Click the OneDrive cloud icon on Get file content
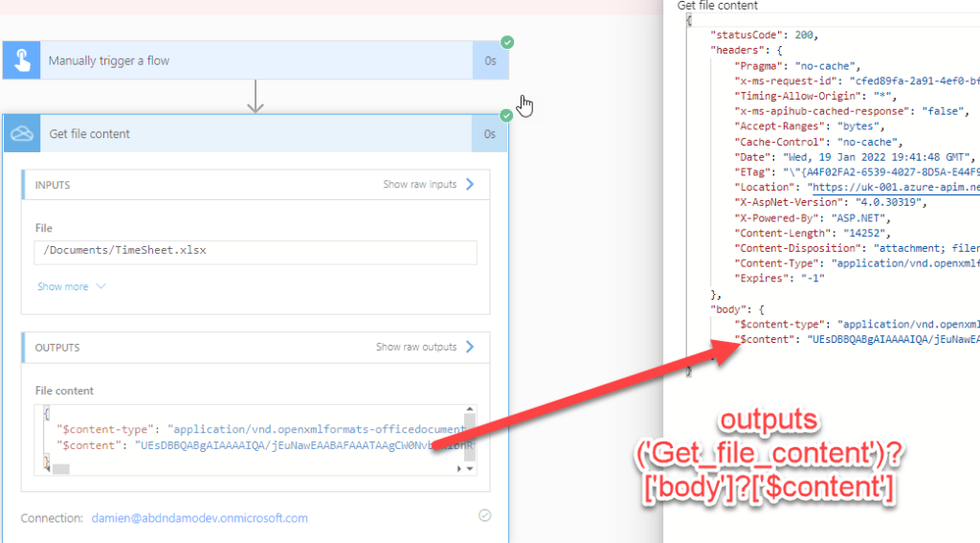Viewport: 980px width, 543px height. pos(21,134)
